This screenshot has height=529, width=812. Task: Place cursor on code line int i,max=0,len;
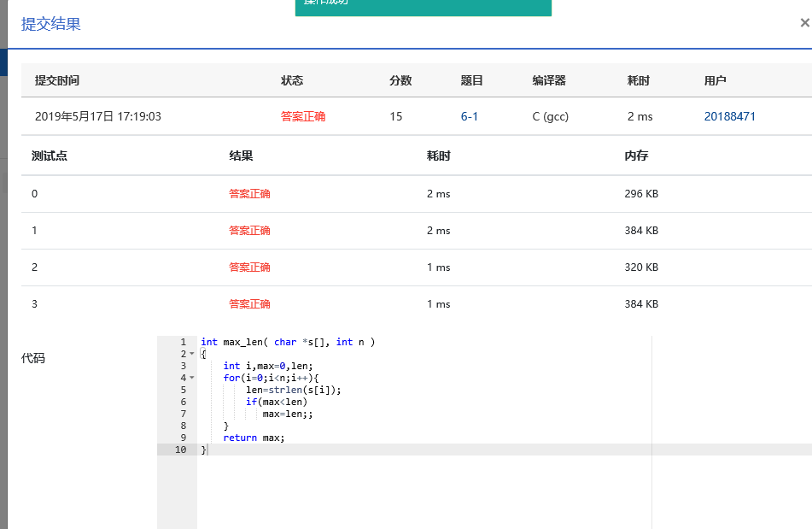click(x=268, y=366)
